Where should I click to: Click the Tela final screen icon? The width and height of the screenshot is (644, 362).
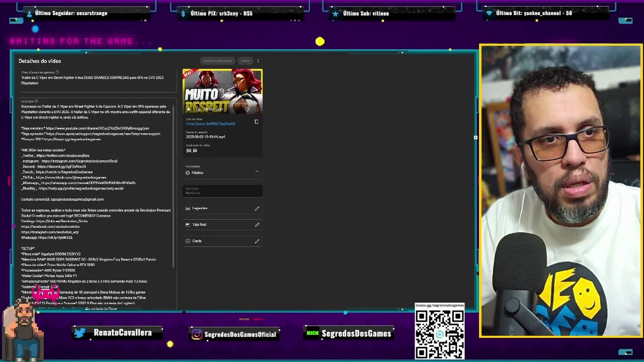coord(188,225)
